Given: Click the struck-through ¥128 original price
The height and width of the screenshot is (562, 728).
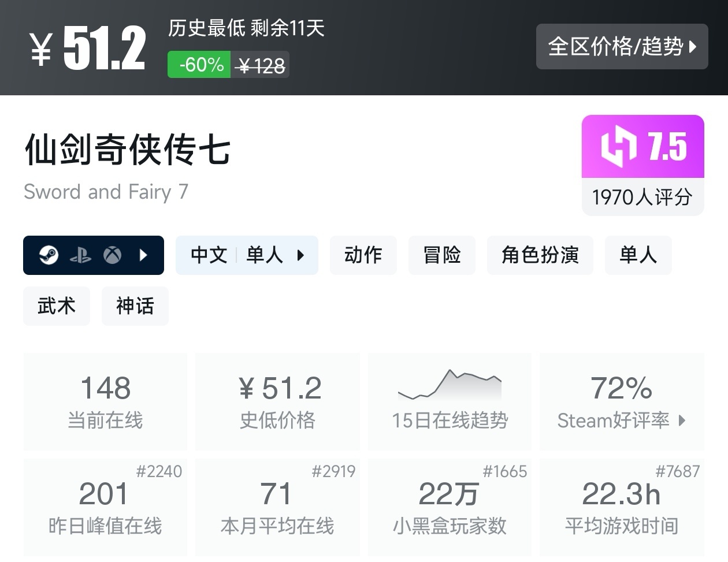Looking at the screenshot, I should click(x=262, y=66).
